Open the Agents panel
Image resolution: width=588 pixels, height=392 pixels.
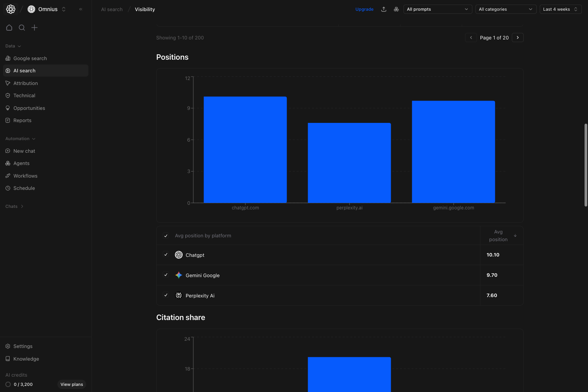pyautogui.click(x=21, y=163)
